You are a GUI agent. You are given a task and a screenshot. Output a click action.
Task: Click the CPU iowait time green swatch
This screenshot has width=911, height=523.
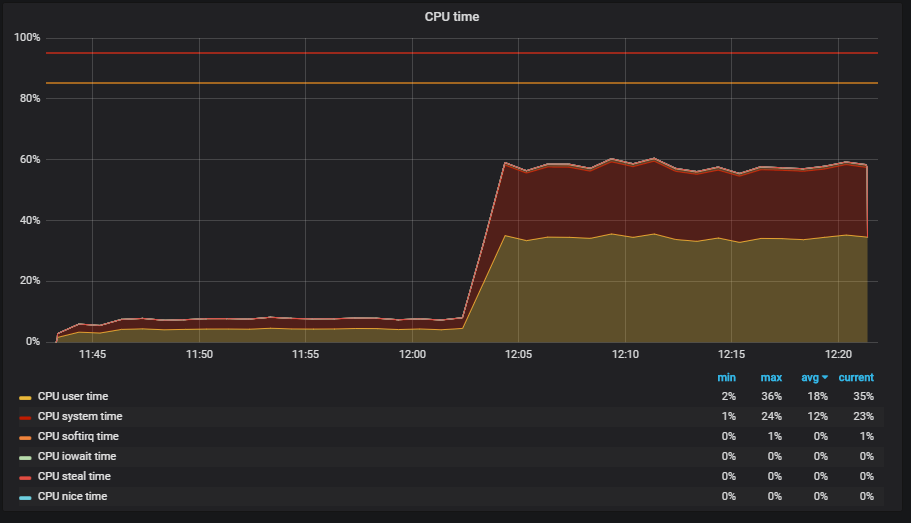coord(25,458)
